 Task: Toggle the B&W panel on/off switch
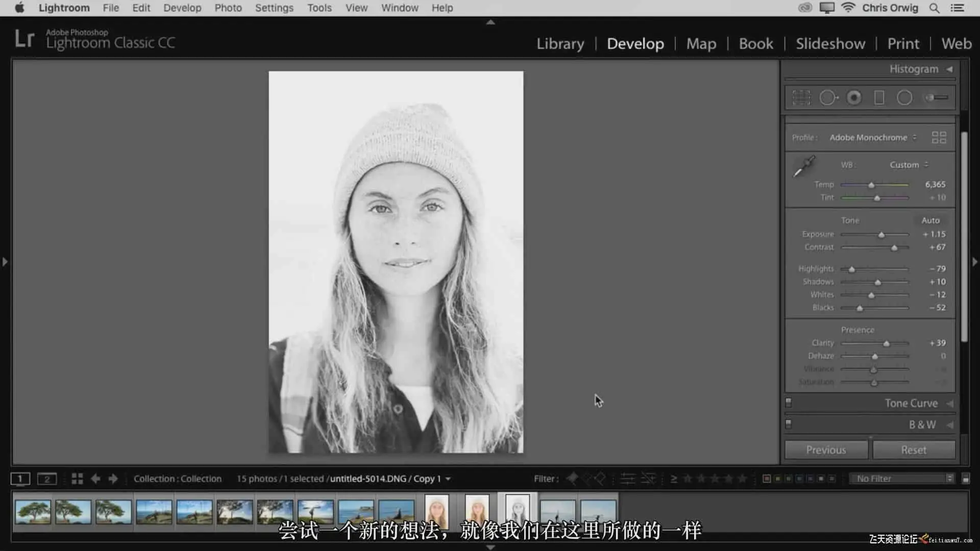(x=789, y=424)
